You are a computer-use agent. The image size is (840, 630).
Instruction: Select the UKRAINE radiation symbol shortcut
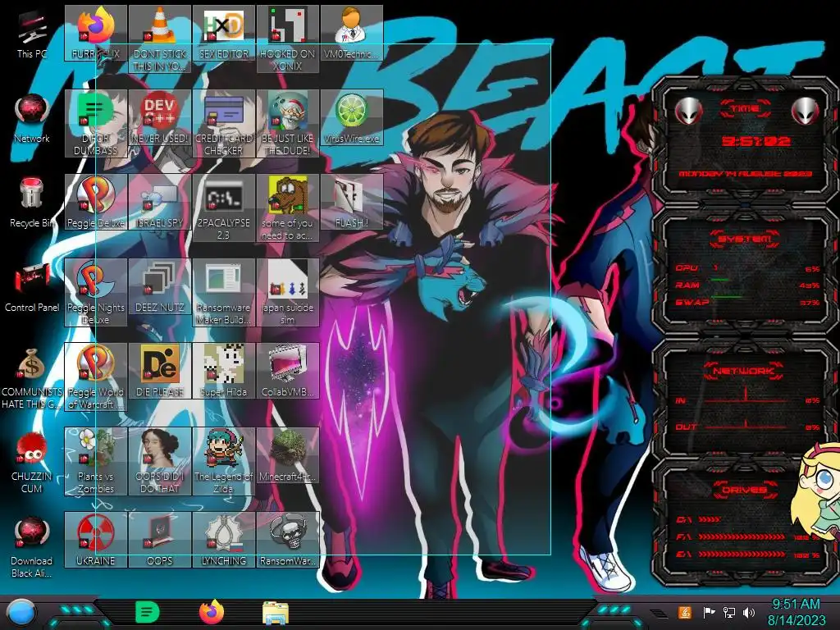point(96,540)
